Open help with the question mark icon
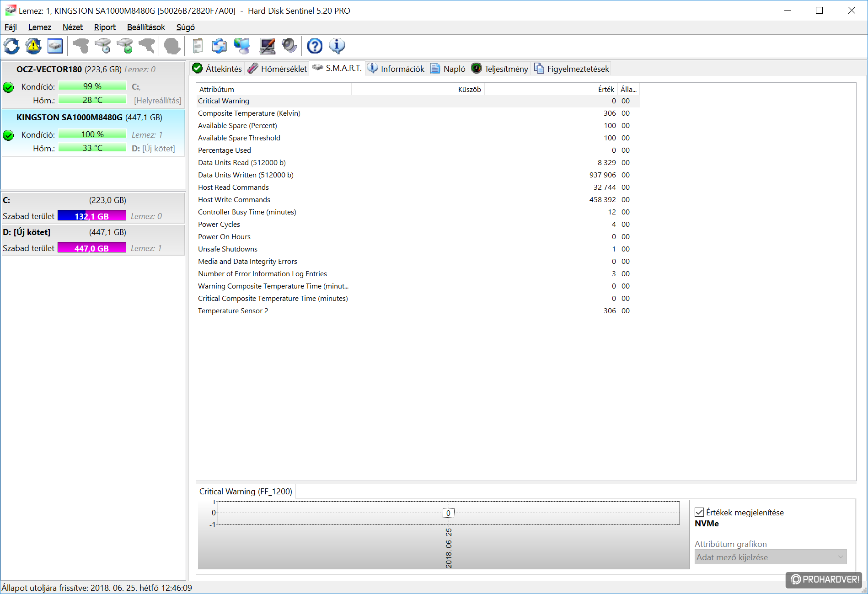The width and height of the screenshot is (868, 594). (x=315, y=46)
